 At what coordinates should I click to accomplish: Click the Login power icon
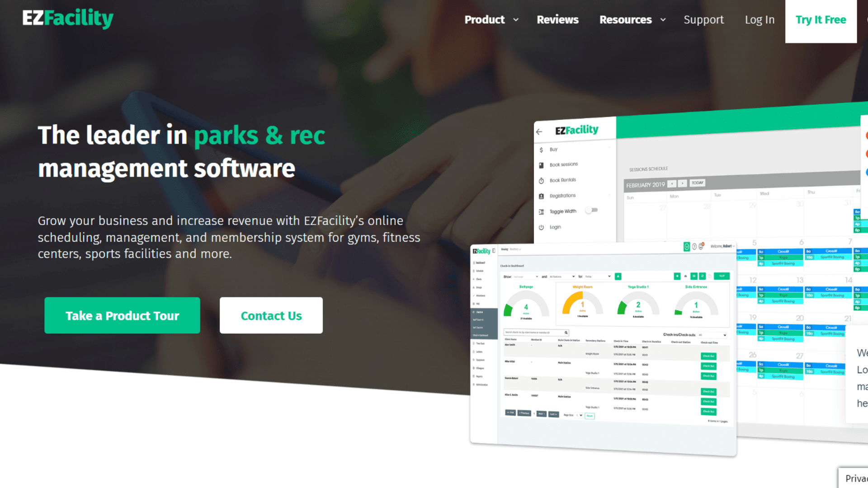(541, 227)
